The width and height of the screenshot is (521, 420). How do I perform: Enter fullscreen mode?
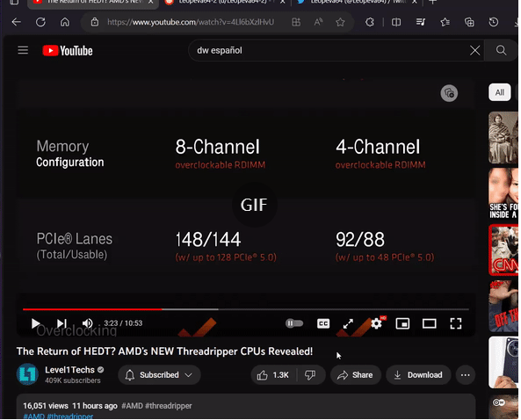tap(455, 323)
